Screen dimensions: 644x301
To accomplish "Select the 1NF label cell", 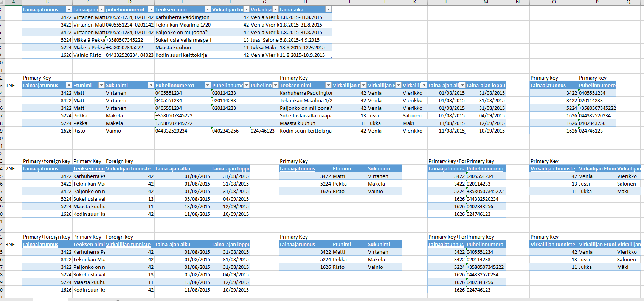I will [x=13, y=85].
